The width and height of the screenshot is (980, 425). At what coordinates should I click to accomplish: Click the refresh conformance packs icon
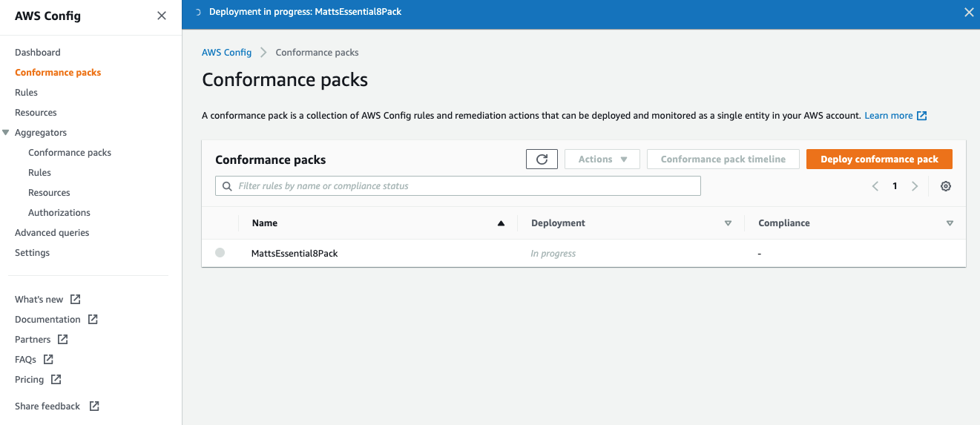pyautogui.click(x=542, y=159)
